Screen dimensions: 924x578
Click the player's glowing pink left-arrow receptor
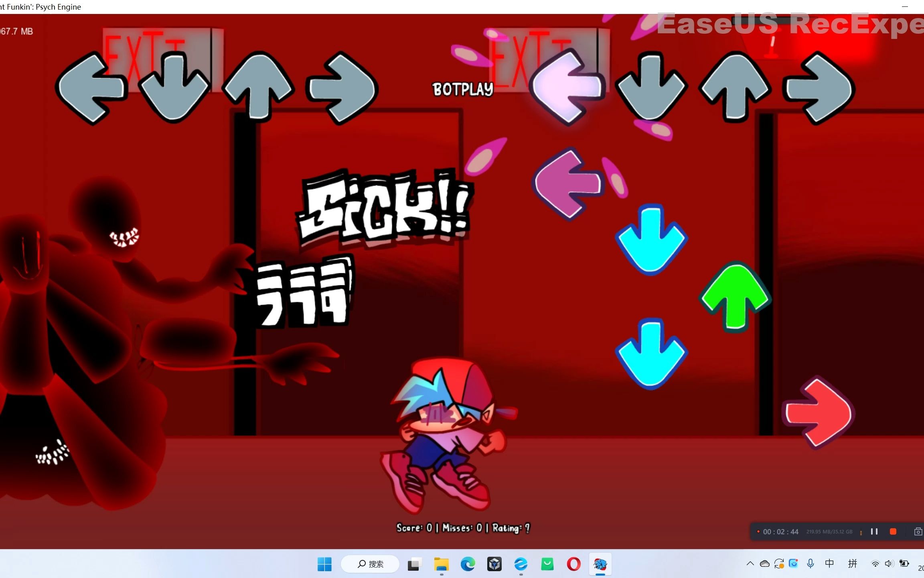pyautogui.click(x=567, y=87)
